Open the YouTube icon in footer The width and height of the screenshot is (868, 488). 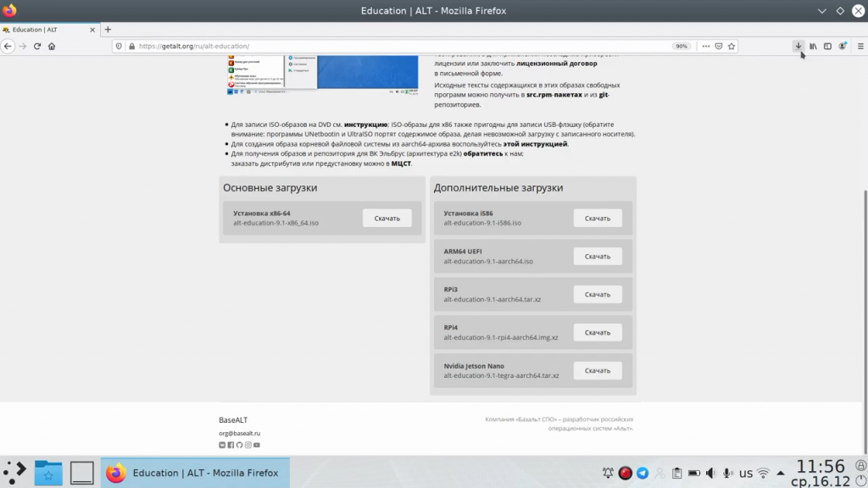[256, 445]
